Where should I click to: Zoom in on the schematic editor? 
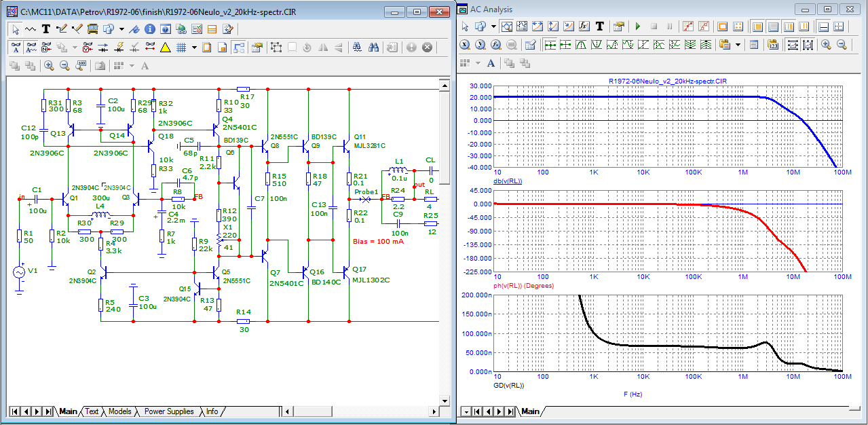[49, 66]
